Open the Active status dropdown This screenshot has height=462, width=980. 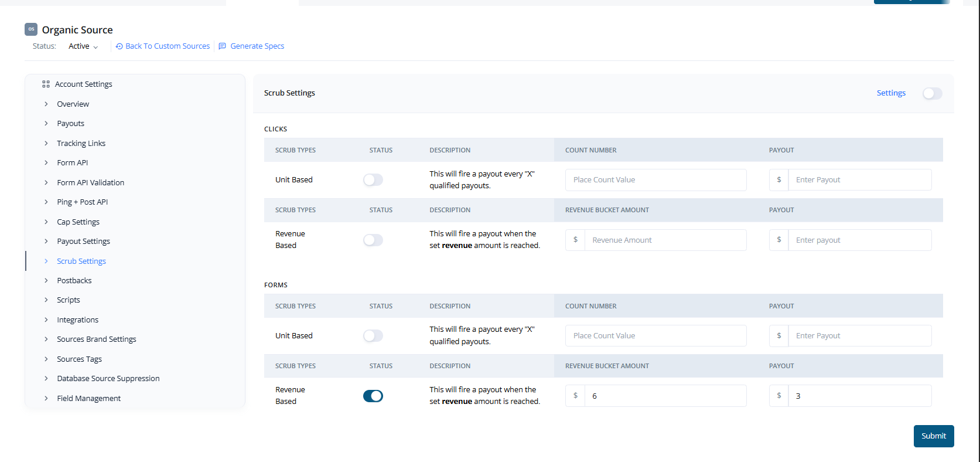(x=83, y=46)
